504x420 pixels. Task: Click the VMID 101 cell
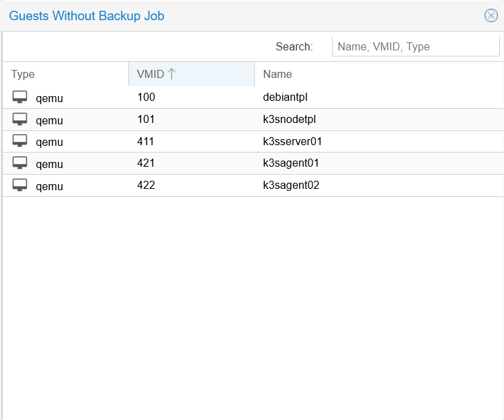pyautogui.click(x=146, y=120)
